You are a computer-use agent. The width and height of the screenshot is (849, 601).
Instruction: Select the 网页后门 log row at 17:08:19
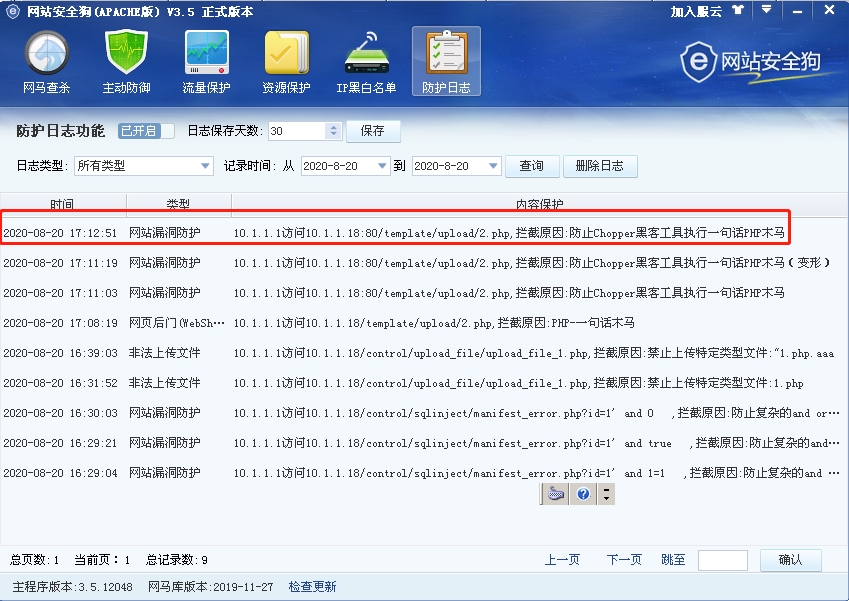[424, 323]
